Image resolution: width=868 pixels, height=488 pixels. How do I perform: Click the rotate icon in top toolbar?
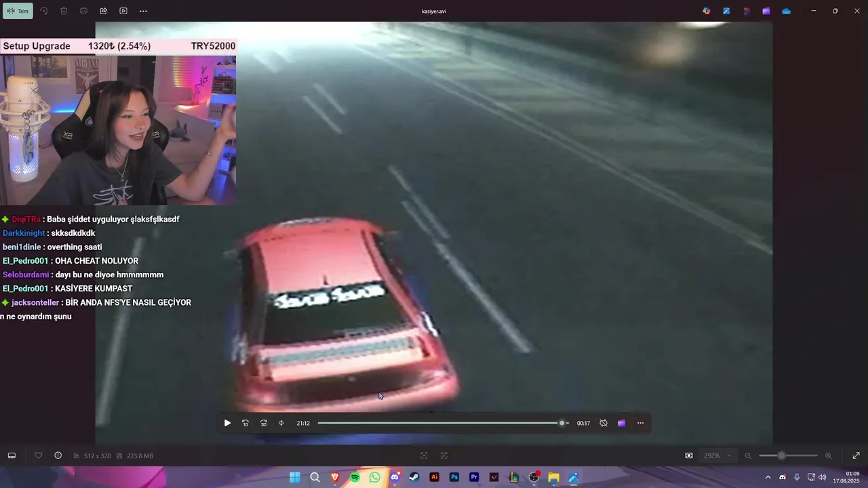pyautogui.click(x=44, y=11)
